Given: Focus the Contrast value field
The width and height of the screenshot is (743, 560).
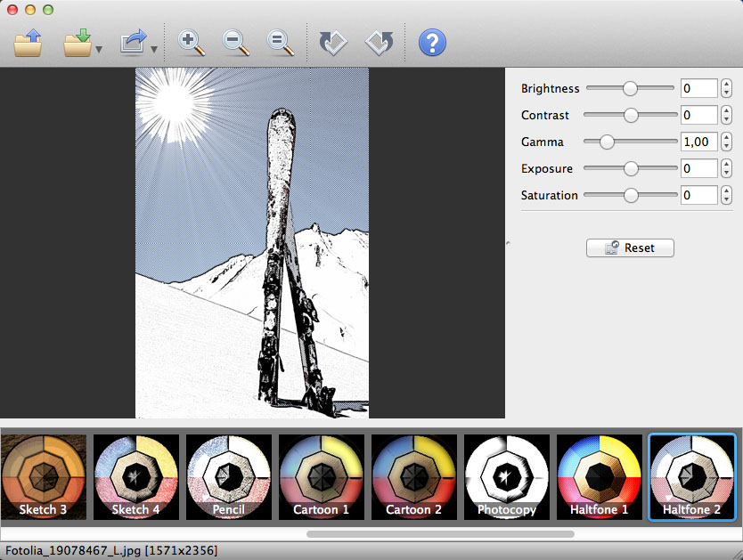Looking at the screenshot, I should coord(699,115).
